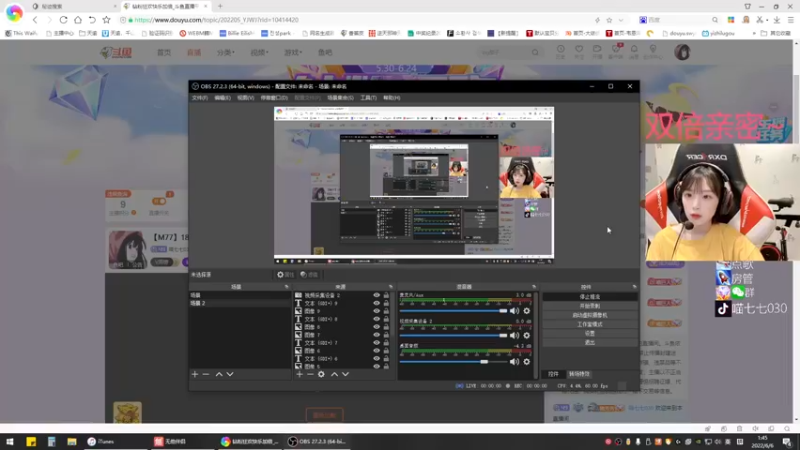This screenshot has width=800, height=450.
Task: Click the Start Recording button in Controls
Action: coord(590,306)
